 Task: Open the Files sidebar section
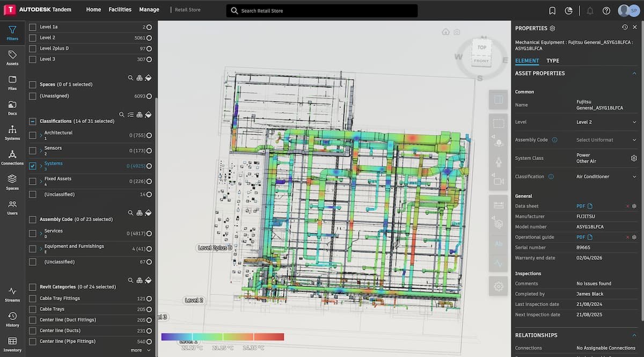click(x=12, y=83)
